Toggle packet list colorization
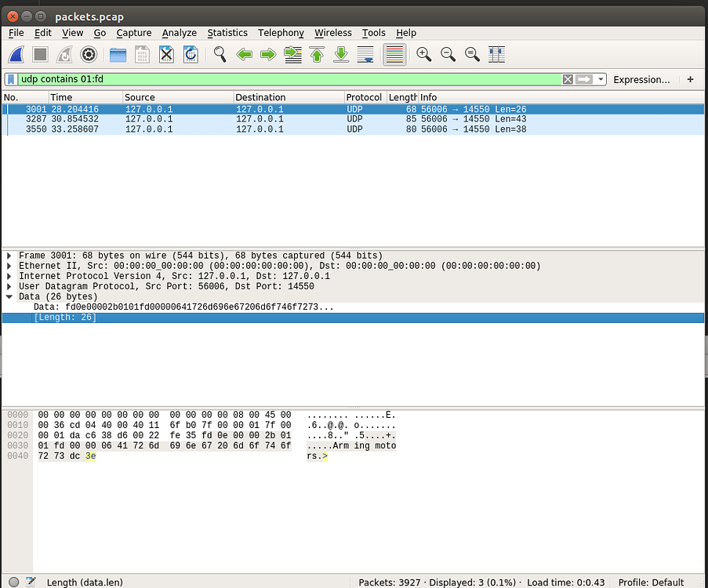Image resolution: width=708 pixels, height=588 pixels. pos(394,54)
